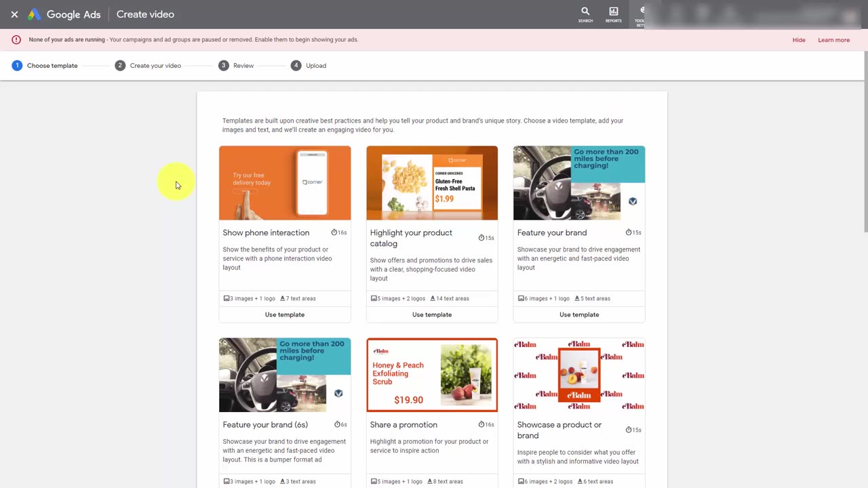Click the image icon beside 5 images + 1 logo
Image resolution: width=868 pixels, height=488 pixels.
coord(374,481)
